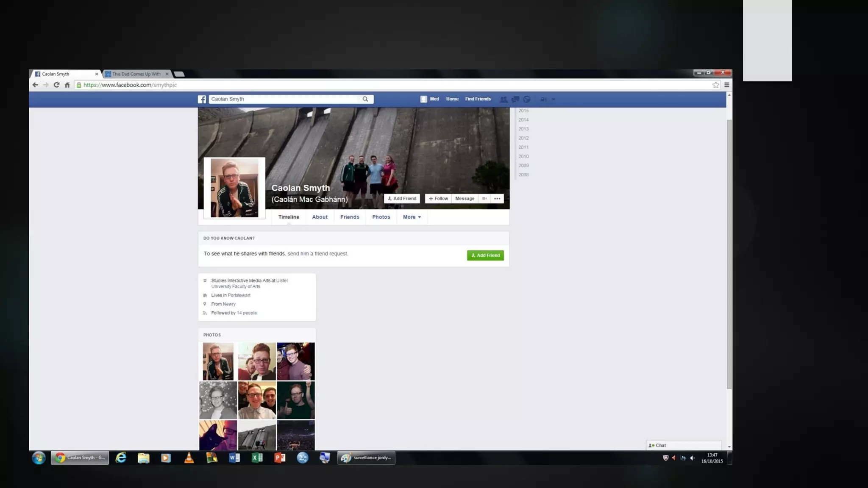Expand the More profile dropdown

point(412,217)
